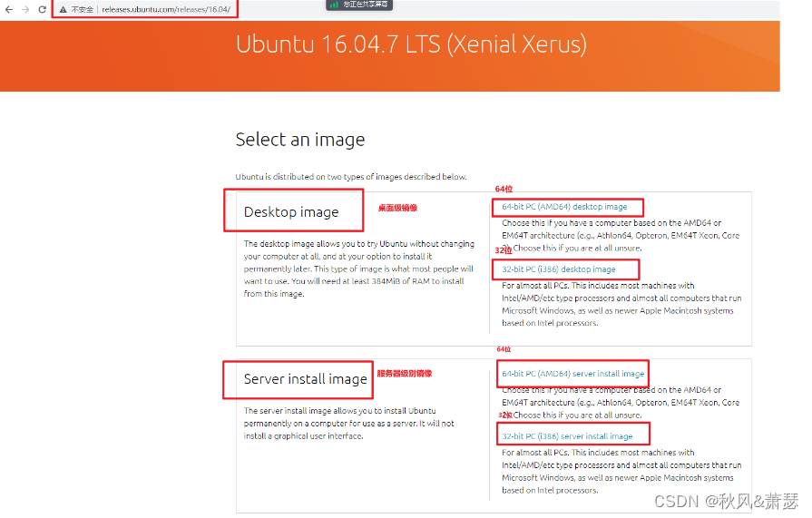The width and height of the screenshot is (812, 518).
Task: Click the Desktop image heading
Action: pos(291,212)
